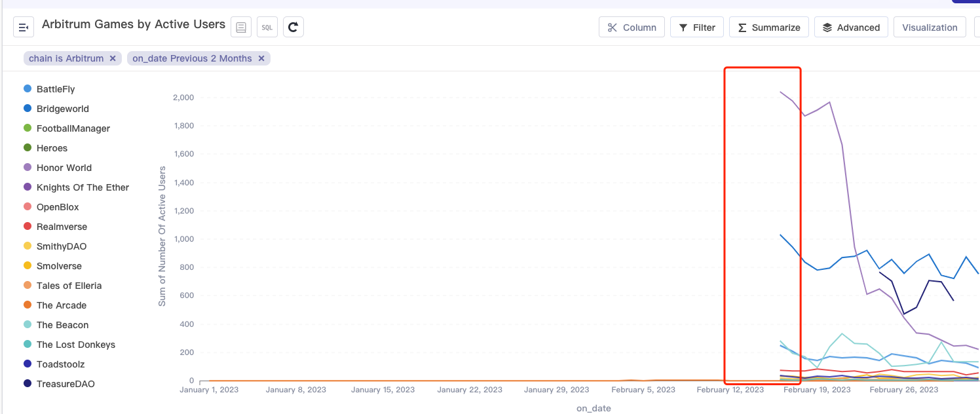Click the Tales of Elleria legend item
980x414 pixels.
69,286
